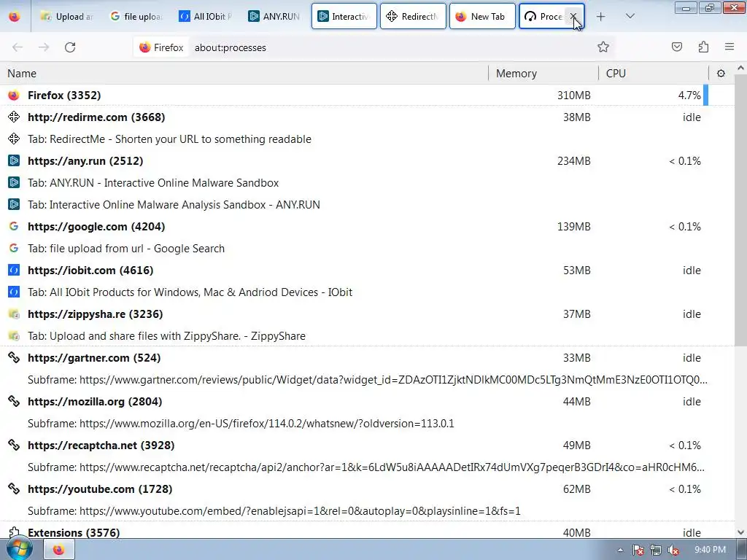Close the Processes tab

point(573,16)
